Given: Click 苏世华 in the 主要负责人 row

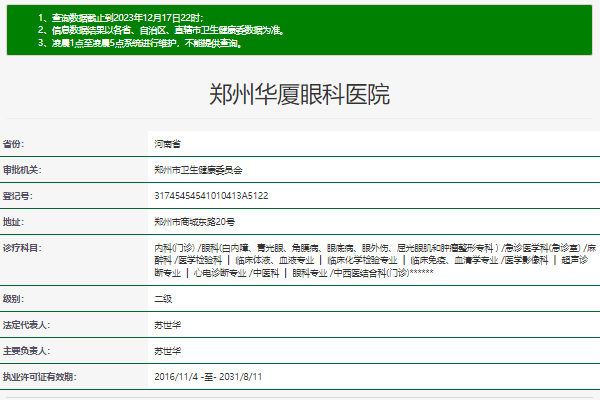Looking at the screenshot, I should pos(167,351).
